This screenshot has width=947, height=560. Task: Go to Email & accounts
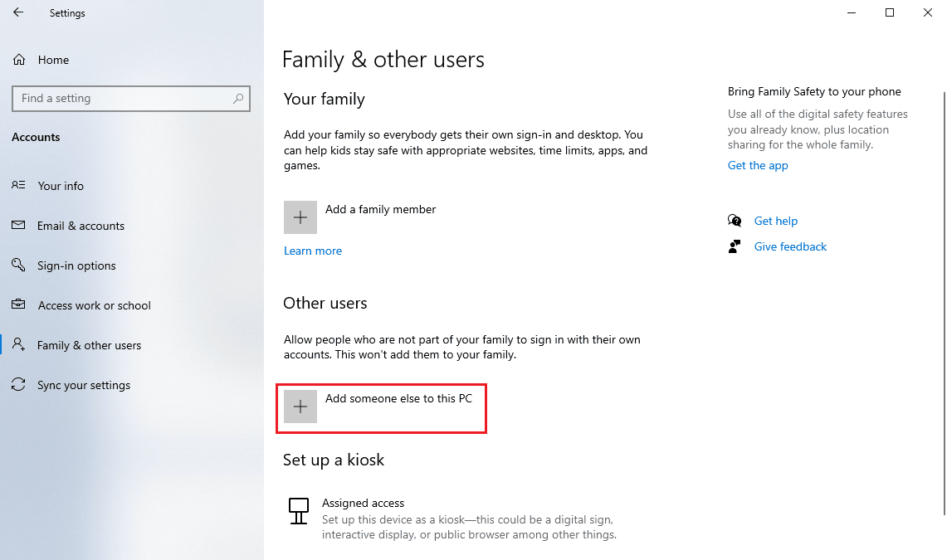(x=81, y=226)
